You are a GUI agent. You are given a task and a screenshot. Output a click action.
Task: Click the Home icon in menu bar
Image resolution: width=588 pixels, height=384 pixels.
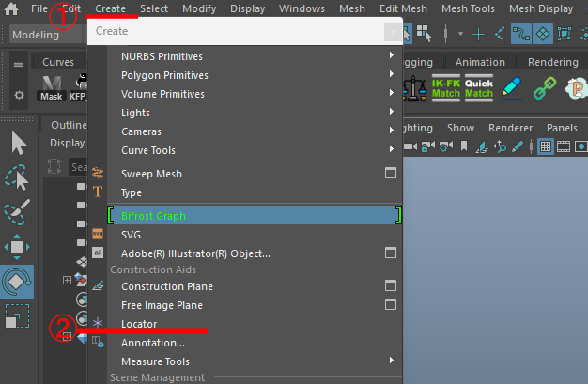coord(12,8)
